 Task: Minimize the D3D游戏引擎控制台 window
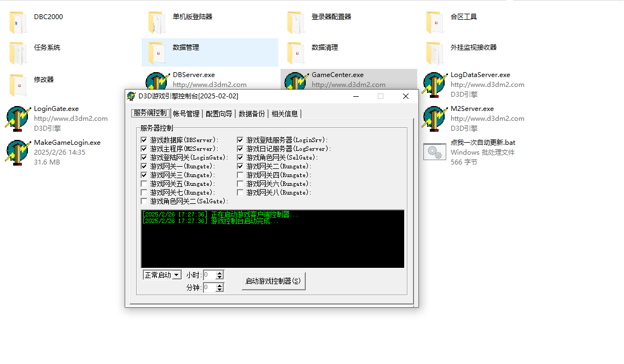click(356, 96)
